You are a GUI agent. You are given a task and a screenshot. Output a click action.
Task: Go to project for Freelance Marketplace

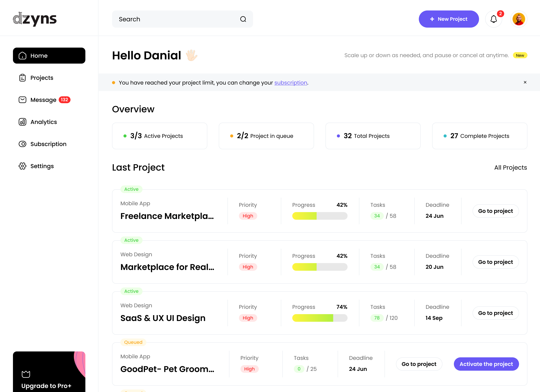coord(495,211)
